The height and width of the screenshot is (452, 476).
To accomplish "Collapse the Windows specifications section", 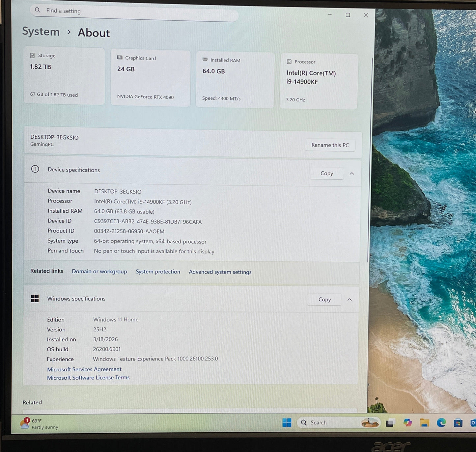I will pyautogui.click(x=350, y=300).
